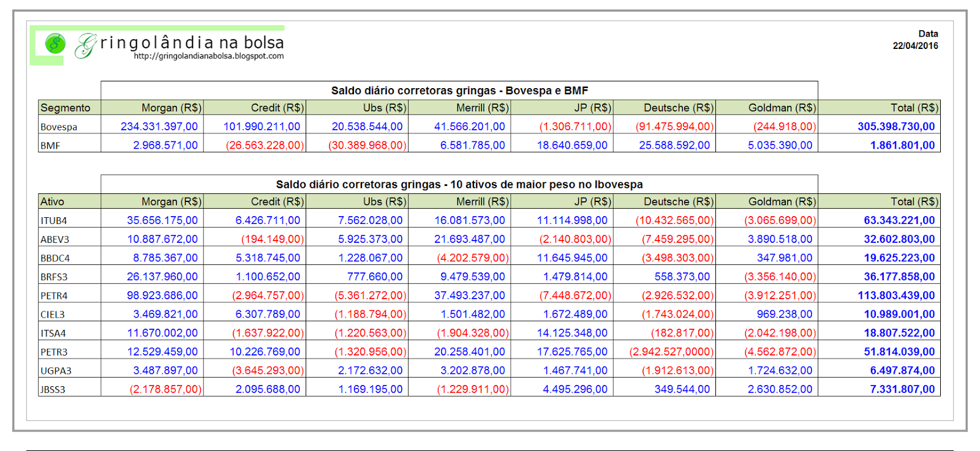The height and width of the screenshot is (451, 980).
Task: Click the Segmento column header
Action: click(66, 108)
